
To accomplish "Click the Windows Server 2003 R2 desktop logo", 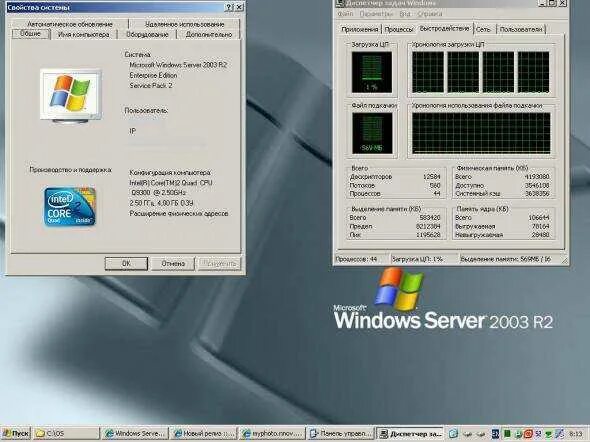I will click(443, 299).
